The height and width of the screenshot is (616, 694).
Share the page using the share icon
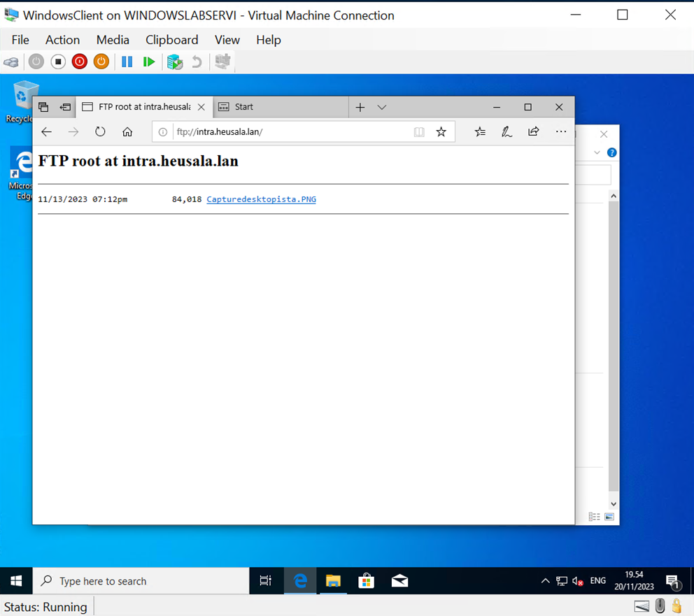533,131
